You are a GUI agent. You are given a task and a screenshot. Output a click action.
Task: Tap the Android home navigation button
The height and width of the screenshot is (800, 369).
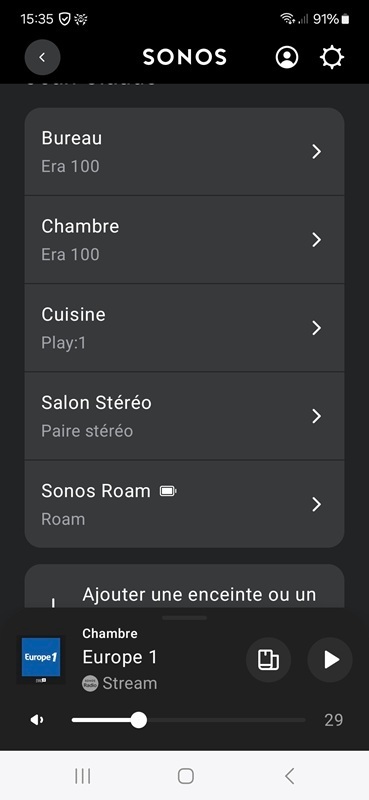tap(185, 776)
